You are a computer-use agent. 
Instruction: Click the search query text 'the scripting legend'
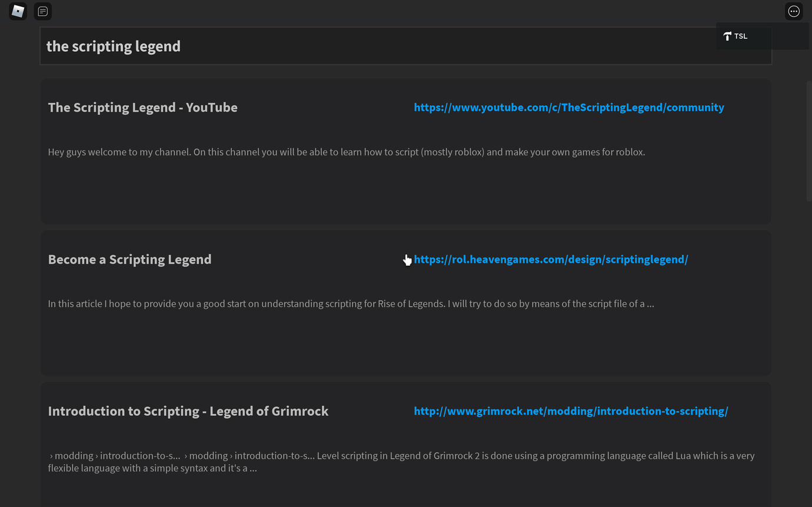[114, 46]
